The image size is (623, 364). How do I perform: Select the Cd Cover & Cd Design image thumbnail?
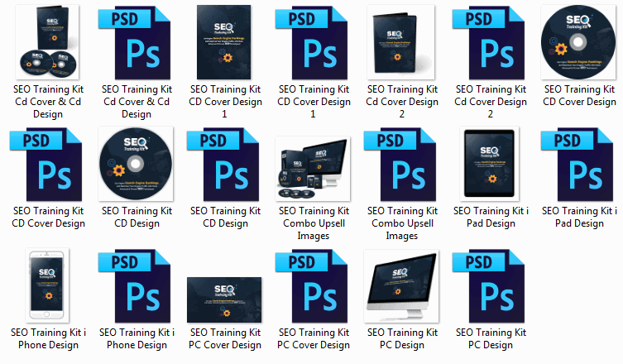click(47, 42)
